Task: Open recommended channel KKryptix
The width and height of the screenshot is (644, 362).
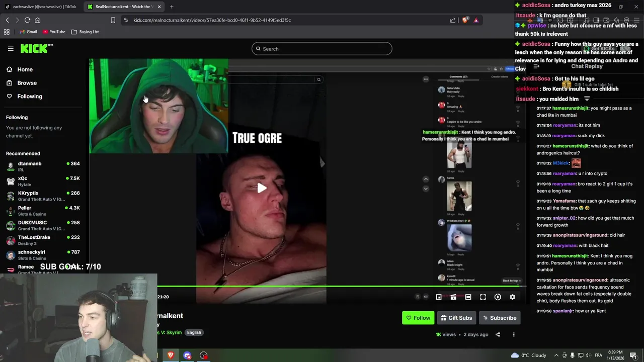Action: tap(43, 196)
